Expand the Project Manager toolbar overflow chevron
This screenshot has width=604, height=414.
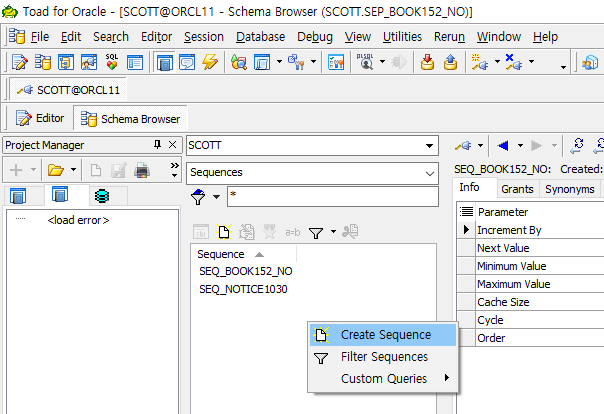coord(174,170)
